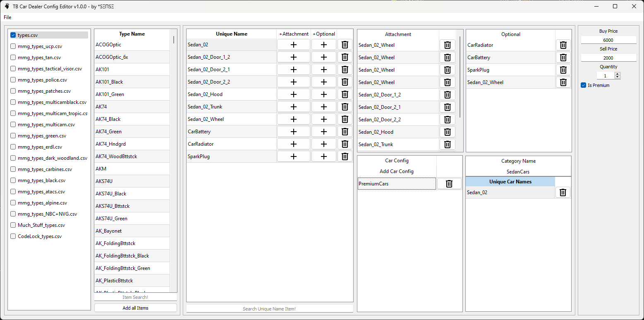Delete the PremiumCars car config entry
Viewport: 644px width, 320px height.
[449, 184]
